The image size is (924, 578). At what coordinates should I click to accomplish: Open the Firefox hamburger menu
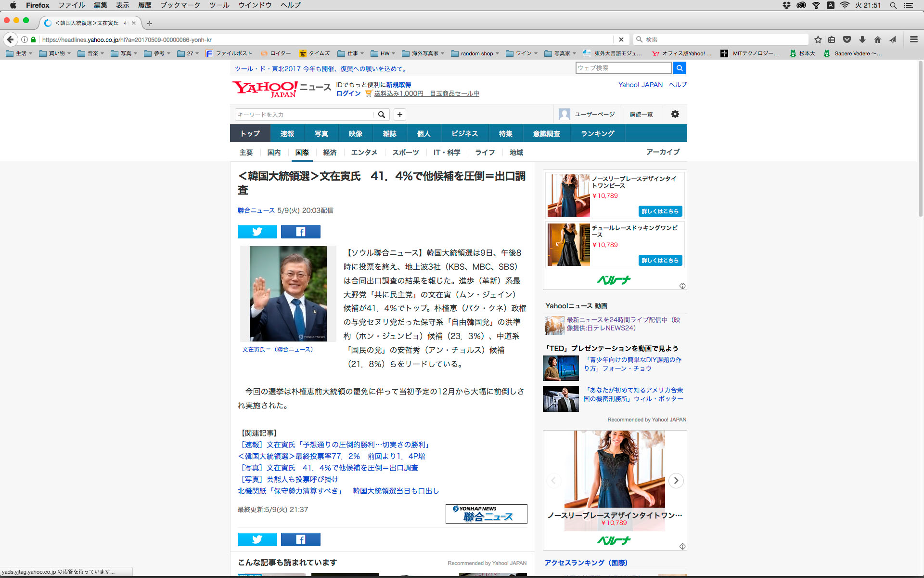913,39
